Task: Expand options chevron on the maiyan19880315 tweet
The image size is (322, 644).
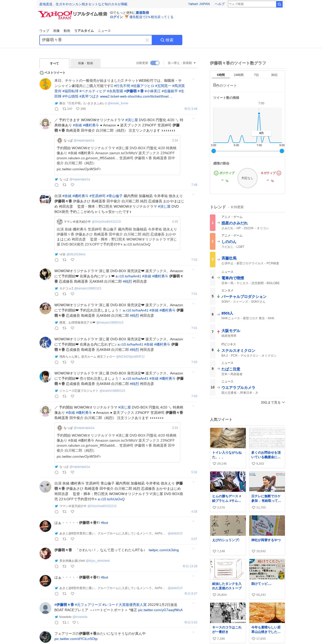Action: tap(193, 304)
